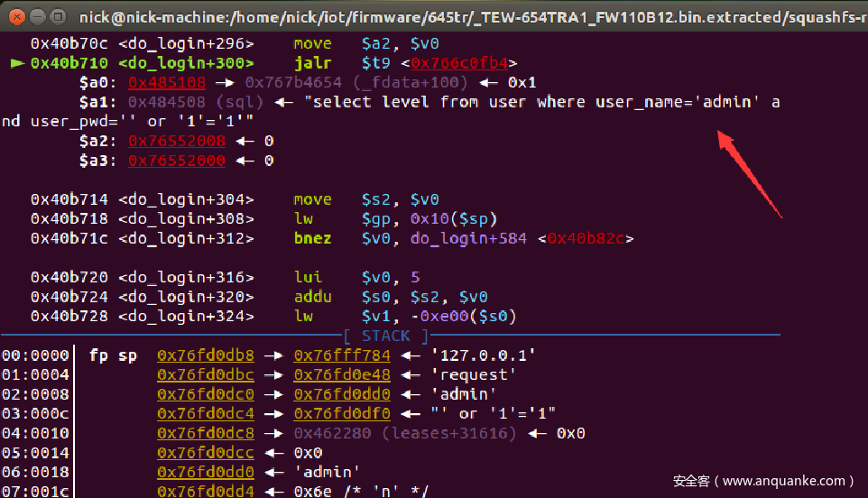
Task: Click $a3 register value 0x76552000
Action: click(x=177, y=161)
